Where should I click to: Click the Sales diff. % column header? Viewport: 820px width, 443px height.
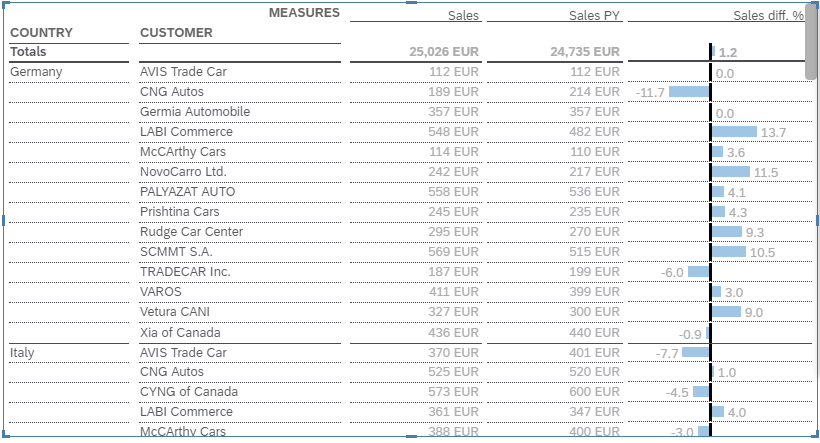(x=767, y=16)
